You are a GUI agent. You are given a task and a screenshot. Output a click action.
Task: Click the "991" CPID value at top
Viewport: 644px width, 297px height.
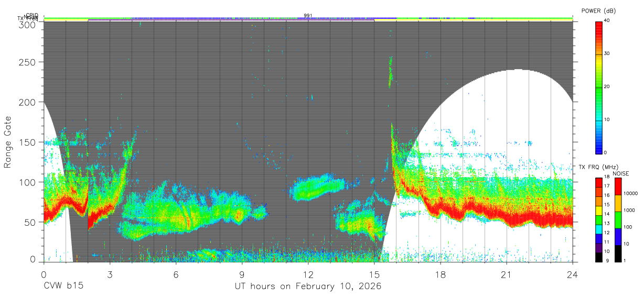click(x=308, y=16)
